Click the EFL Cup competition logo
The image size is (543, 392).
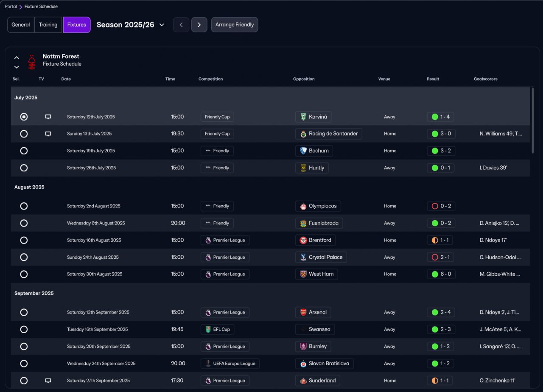coord(208,329)
